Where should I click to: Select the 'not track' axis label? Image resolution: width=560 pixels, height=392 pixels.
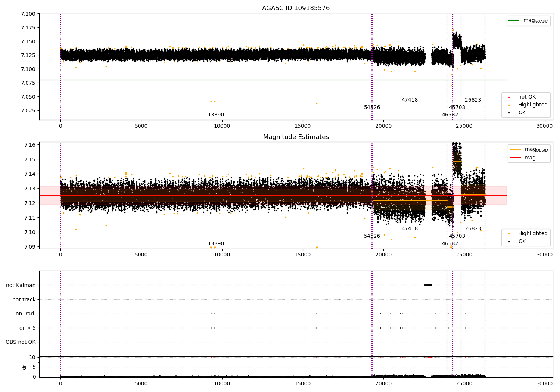(x=24, y=299)
